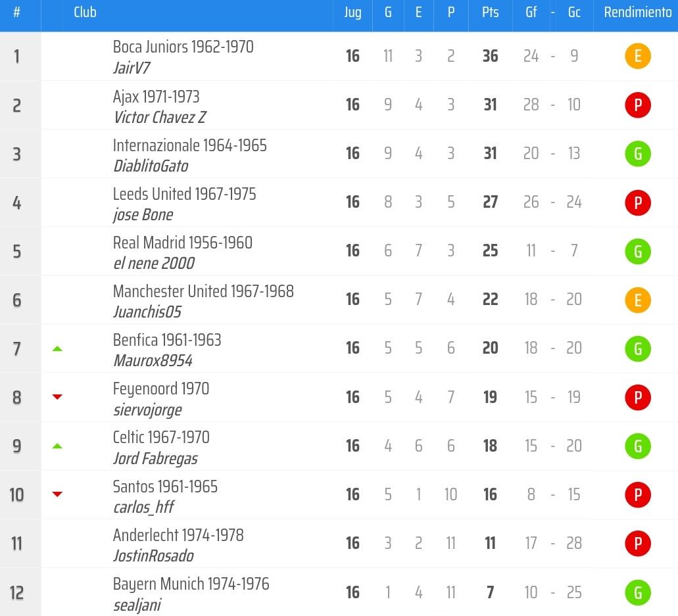Select the Club column header
Image resolution: width=678 pixels, height=616 pixels.
coord(85,12)
